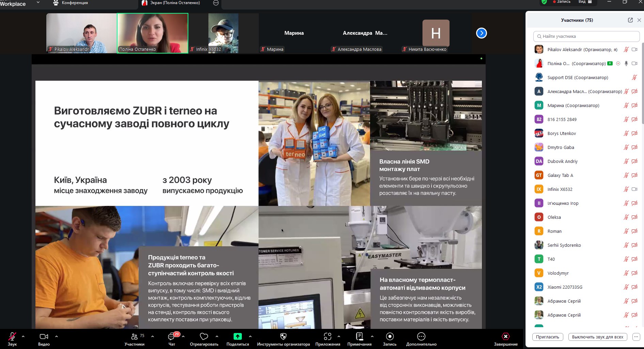This screenshot has width=644, height=349.
Task: Toggle microphone for Поліна in participant list
Action: coord(626,63)
